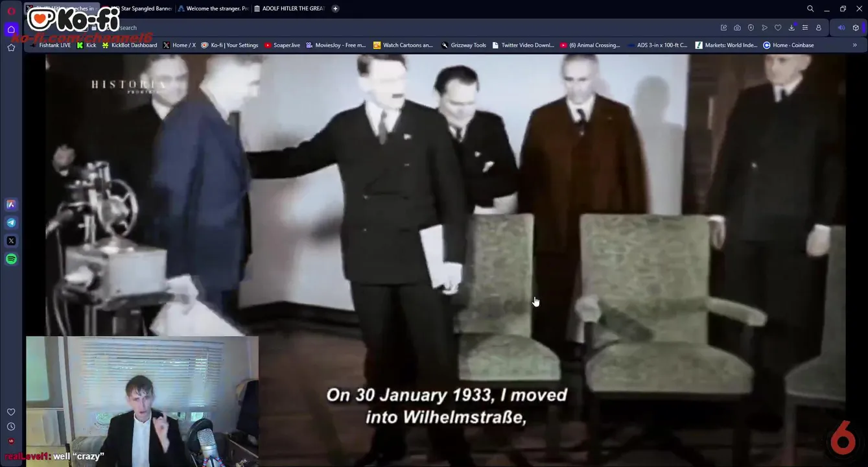Open X/Twitter in the sidebar

(x=11, y=241)
